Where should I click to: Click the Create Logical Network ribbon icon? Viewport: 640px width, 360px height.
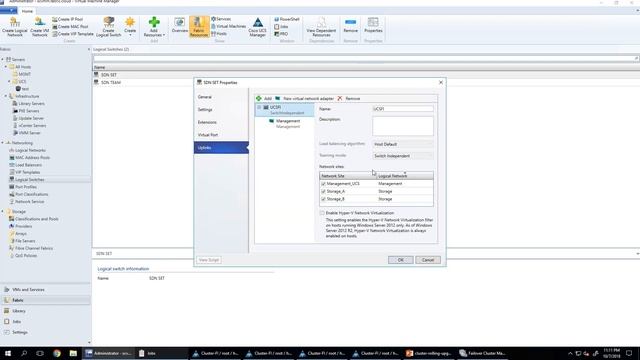pyautogui.click(x=15, y=27)
